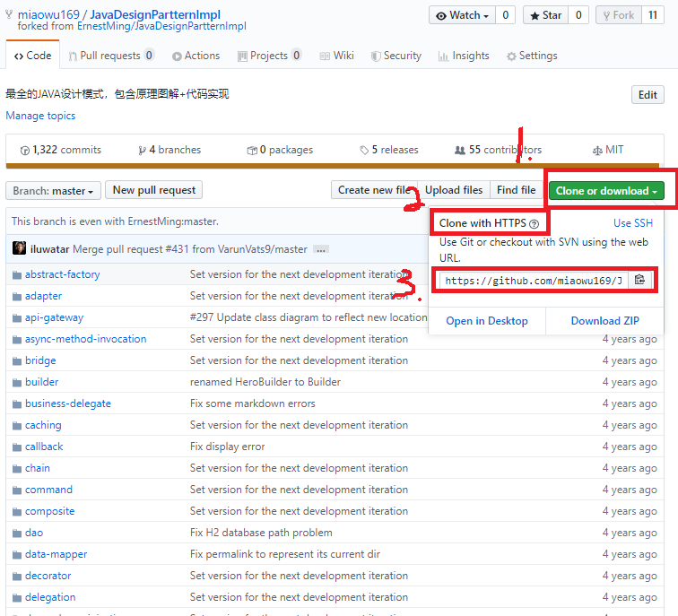Screen dimensions: 678x616
Task: Copy clone URL with clipboard icon
Action: pyautogui.click(x=639, y=280)
